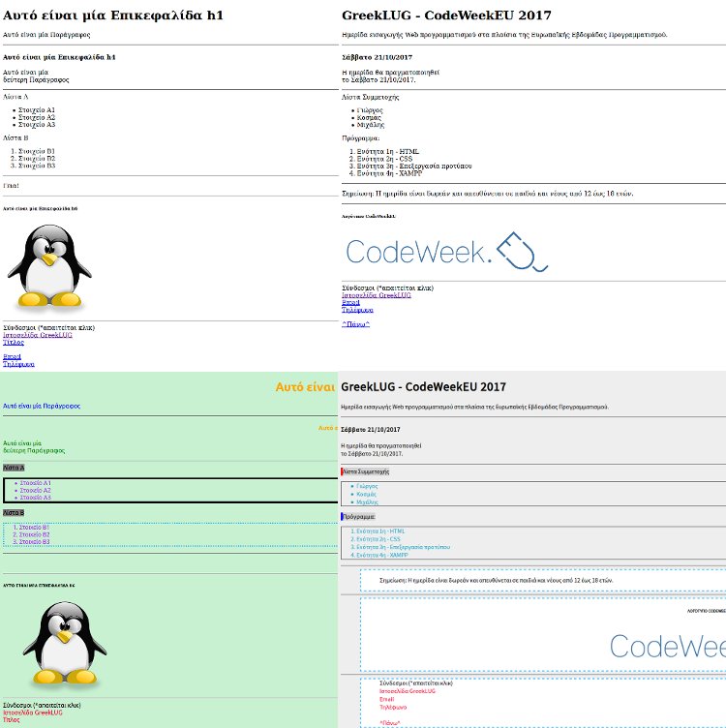Click 'Στοιχείο A3' in black-bordered green list
The image size is (726, 728).
[35, 498]
